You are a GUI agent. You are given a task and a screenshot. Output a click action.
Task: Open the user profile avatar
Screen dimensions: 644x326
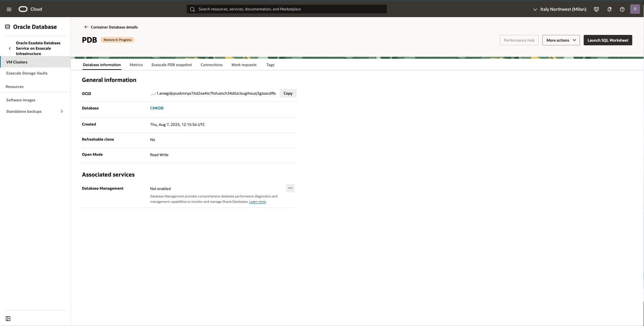point(635,9)
